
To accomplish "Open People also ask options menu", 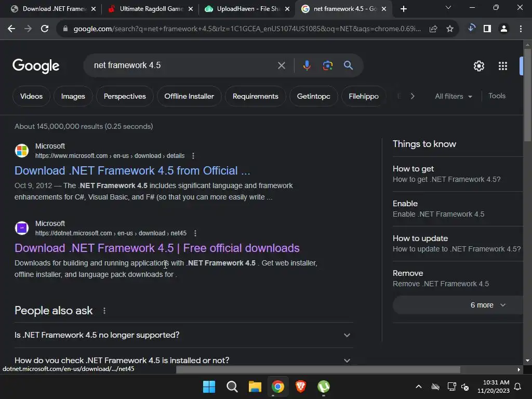I will point(104,311).
